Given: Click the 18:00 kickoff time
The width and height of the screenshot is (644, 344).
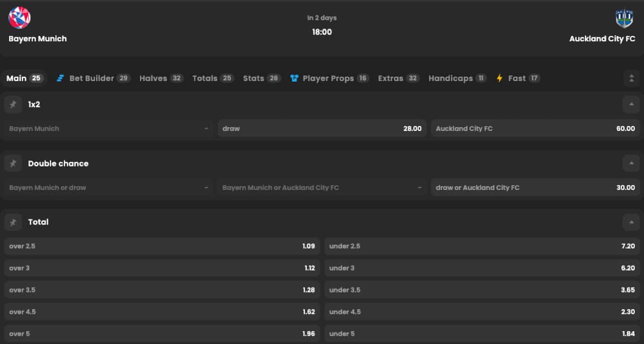Looking at the screenshot, I should [x=322, y=32].
